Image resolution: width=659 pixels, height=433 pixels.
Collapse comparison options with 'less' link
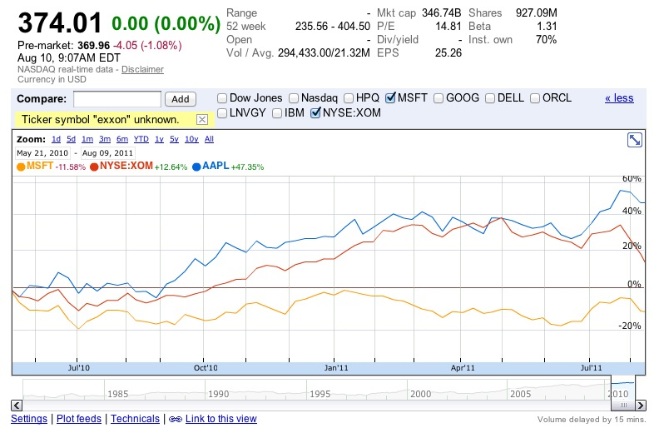(x=619, y=98)
